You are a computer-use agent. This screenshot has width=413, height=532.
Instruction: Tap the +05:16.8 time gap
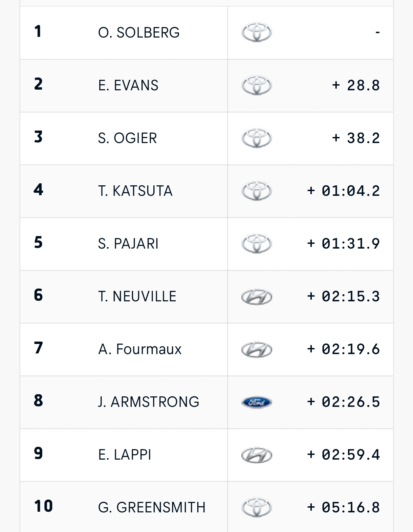click(x=343, y=507)
